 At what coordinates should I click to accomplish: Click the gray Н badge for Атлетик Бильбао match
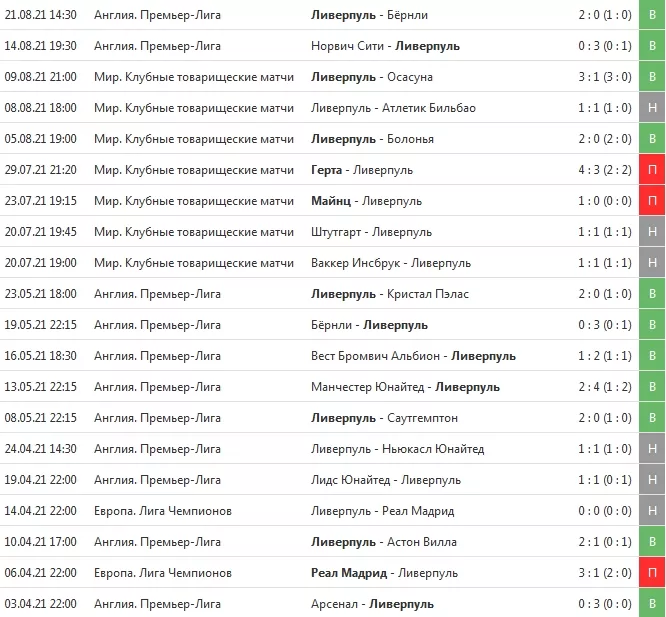click(652, 108)
